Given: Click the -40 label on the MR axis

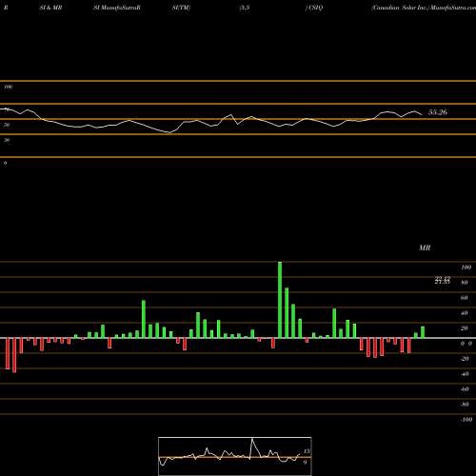Looking at the screenshot, I should 465,374.
